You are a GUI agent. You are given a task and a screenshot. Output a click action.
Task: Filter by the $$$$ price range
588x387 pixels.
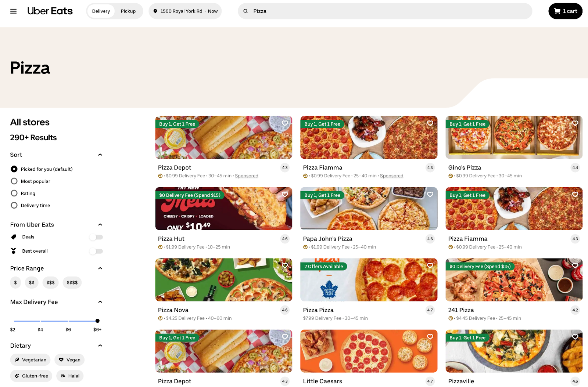point(72,283)
